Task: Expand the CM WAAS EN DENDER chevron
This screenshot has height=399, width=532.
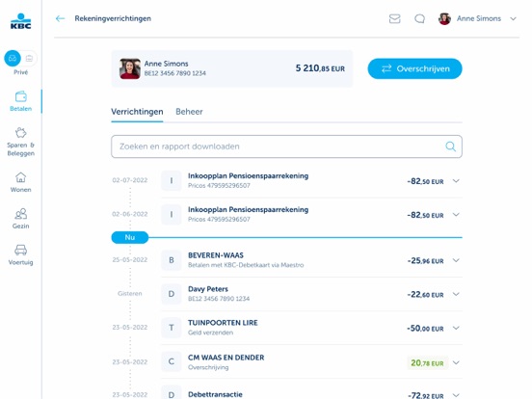Action: 456,362
